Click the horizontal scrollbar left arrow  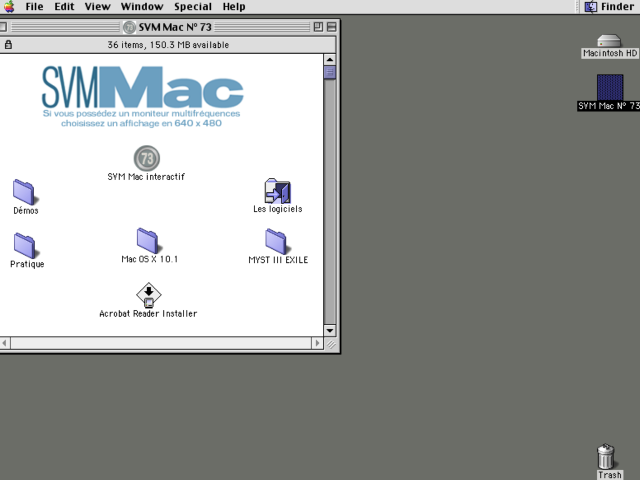coord(4,343)
